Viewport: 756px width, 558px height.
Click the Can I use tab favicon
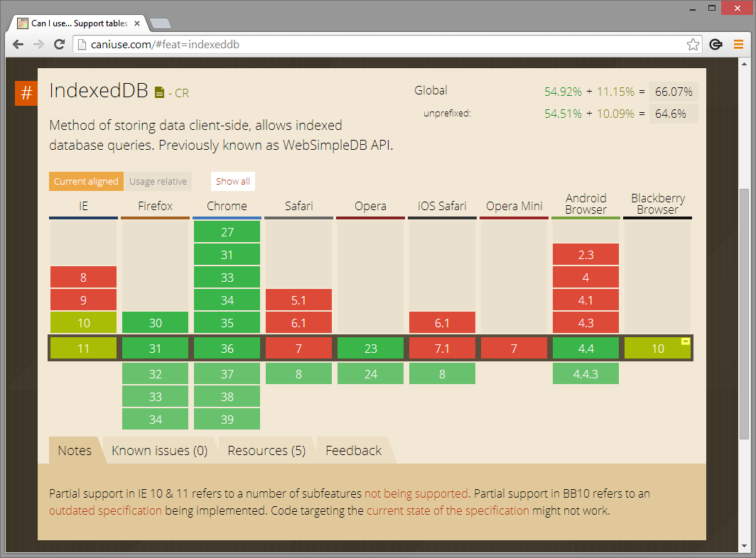(x=21, y=23)
